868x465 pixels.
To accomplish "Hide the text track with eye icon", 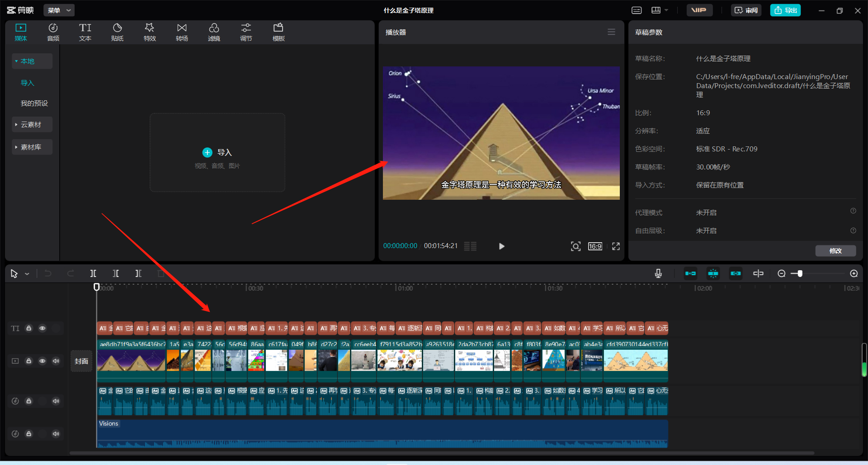I will tap(42, 329).
